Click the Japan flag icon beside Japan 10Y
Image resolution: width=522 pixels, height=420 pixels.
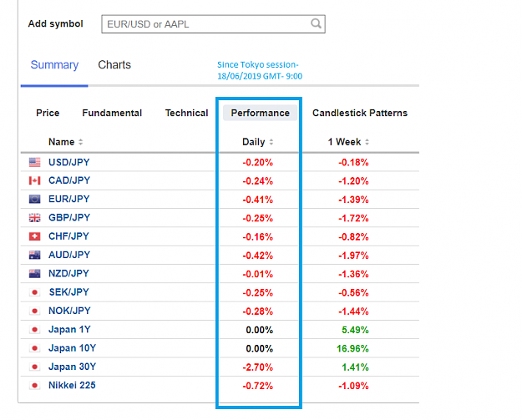click(x=34, y=348)
